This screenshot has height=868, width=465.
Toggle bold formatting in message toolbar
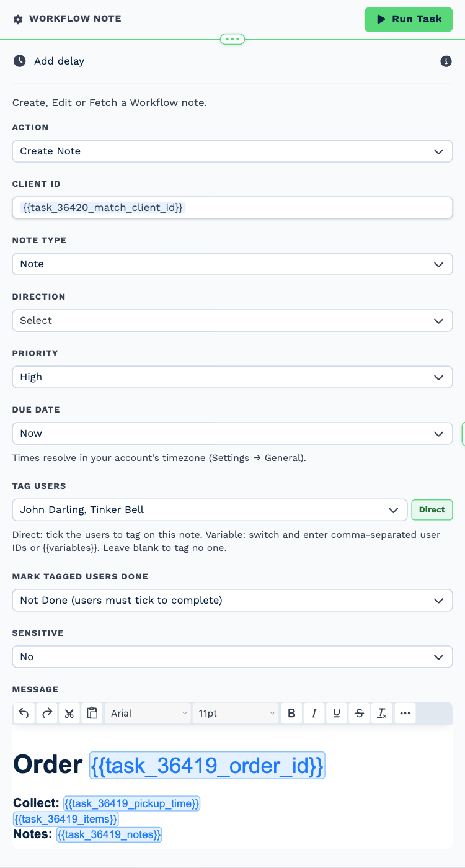(291, 714)
